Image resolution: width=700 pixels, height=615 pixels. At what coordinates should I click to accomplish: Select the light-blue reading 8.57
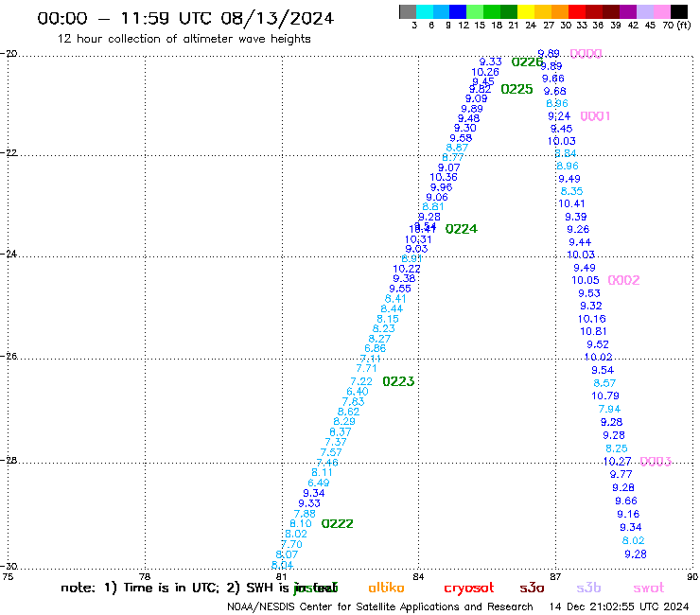604,383
